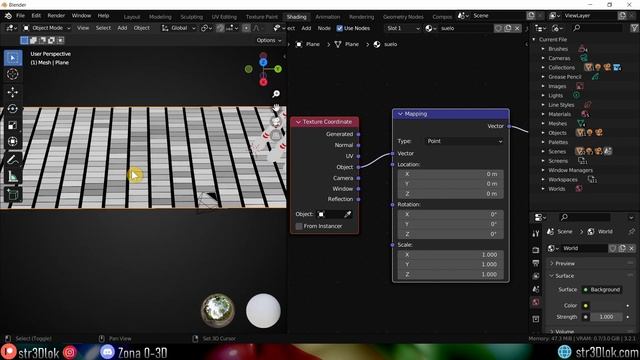This screenshot has height=360, width=640.
Task: Choose the Intersect selection mode button
Action: (60, 40)
